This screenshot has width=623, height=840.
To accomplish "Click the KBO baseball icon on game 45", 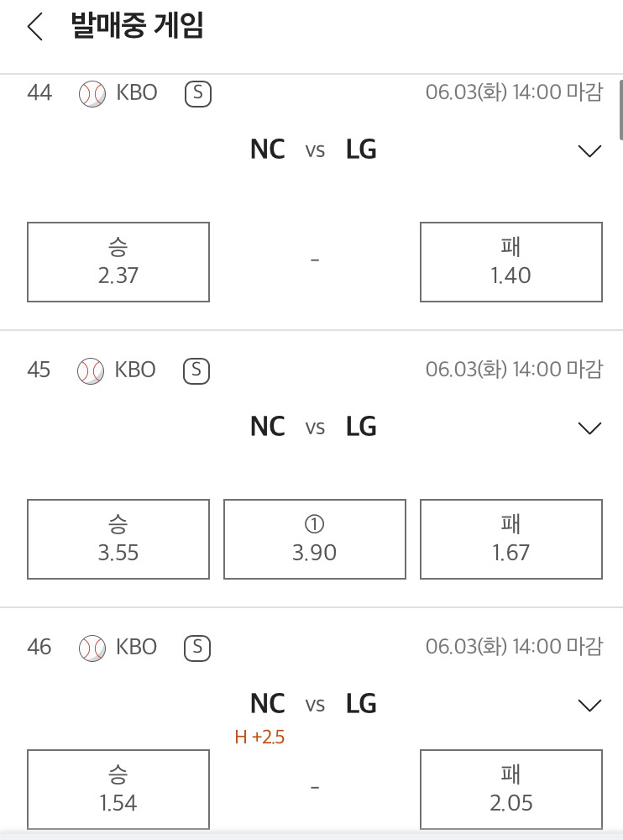I will click(x=92, y=370).
